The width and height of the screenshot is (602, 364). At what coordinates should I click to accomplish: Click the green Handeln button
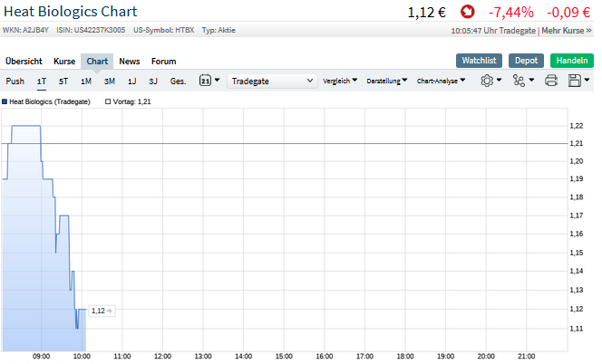[572, 61]
